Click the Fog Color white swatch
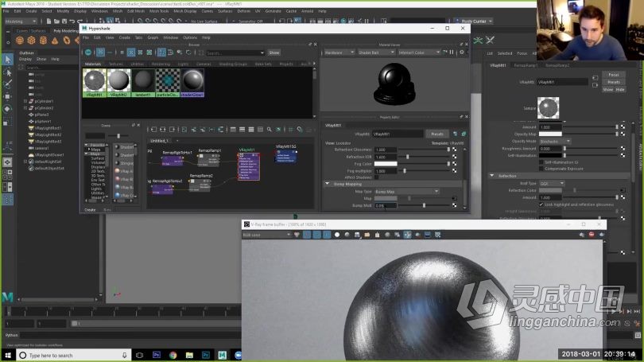The image size is (644, 362). coord(386,164)
